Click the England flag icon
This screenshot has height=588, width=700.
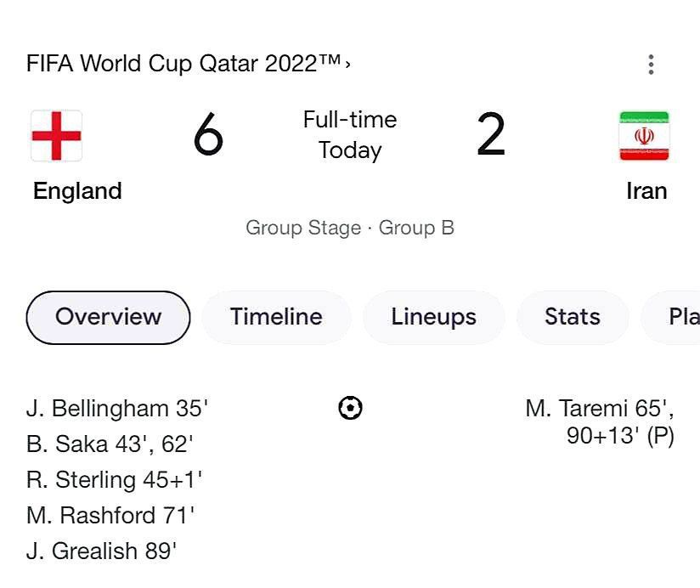[x=56, y=136]
